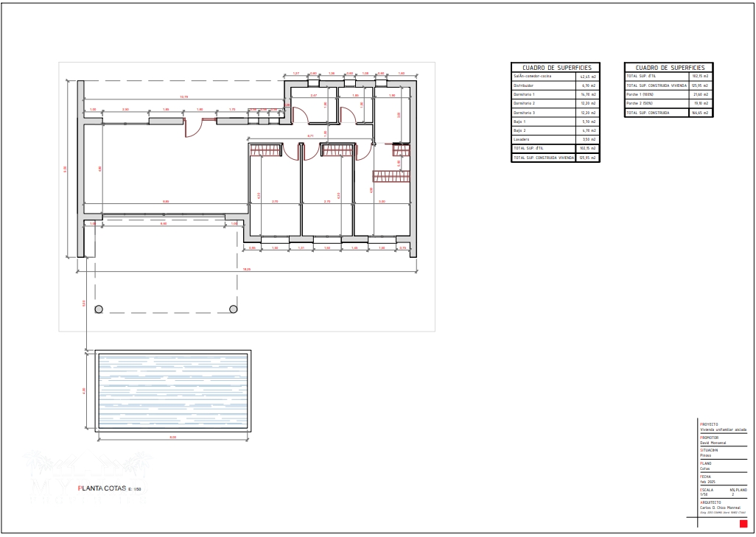
Task: Select the Dormitorio 1 table row
Action: (556, 94)
